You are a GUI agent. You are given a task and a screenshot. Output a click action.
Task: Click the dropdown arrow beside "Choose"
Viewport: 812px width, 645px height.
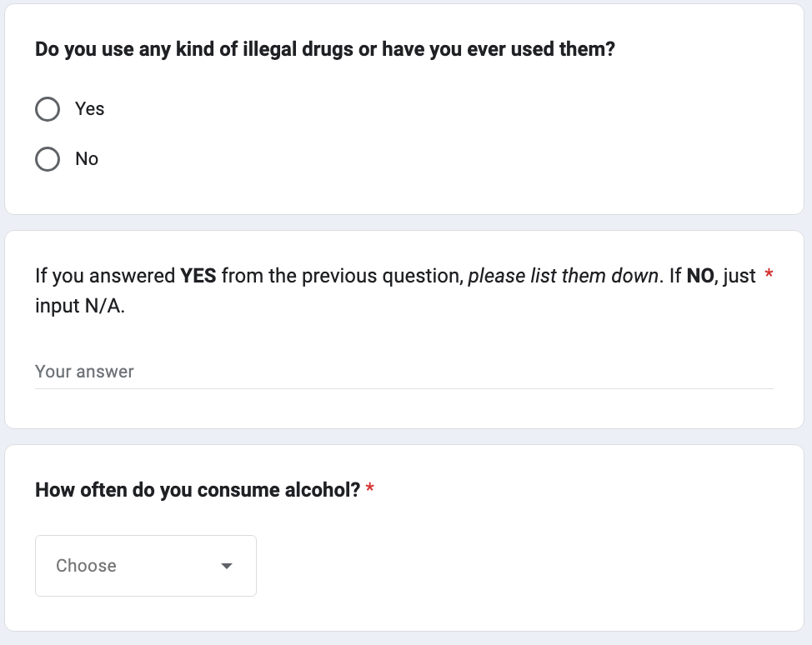coord(226,566)
